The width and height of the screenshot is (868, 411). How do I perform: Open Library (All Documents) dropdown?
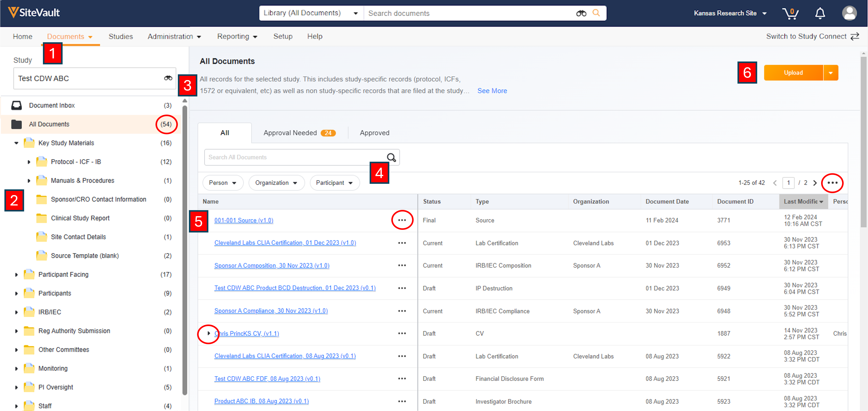click(310, 13)
